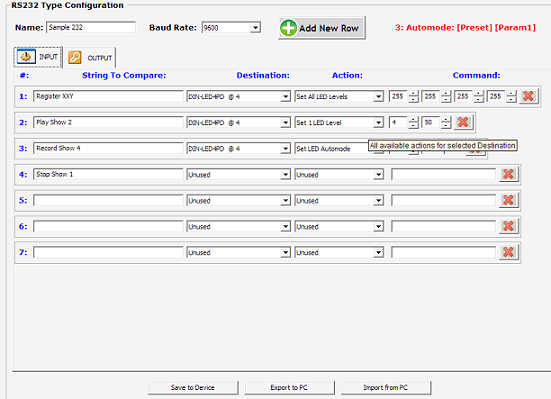Image resolution: width=551 pixels, height=399 pixels.
Task: Open row 7 Action Unused dropdown
Action: point(378,252)
